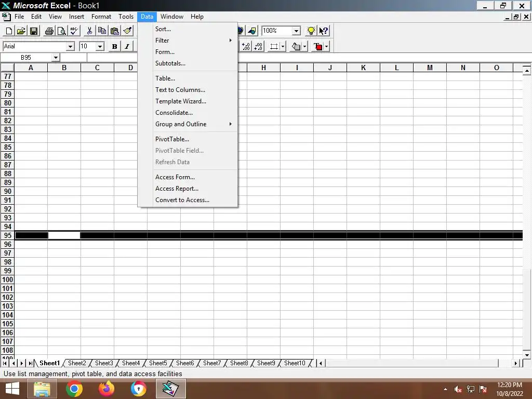Click the Name Box showing B95

click(26, 58)
